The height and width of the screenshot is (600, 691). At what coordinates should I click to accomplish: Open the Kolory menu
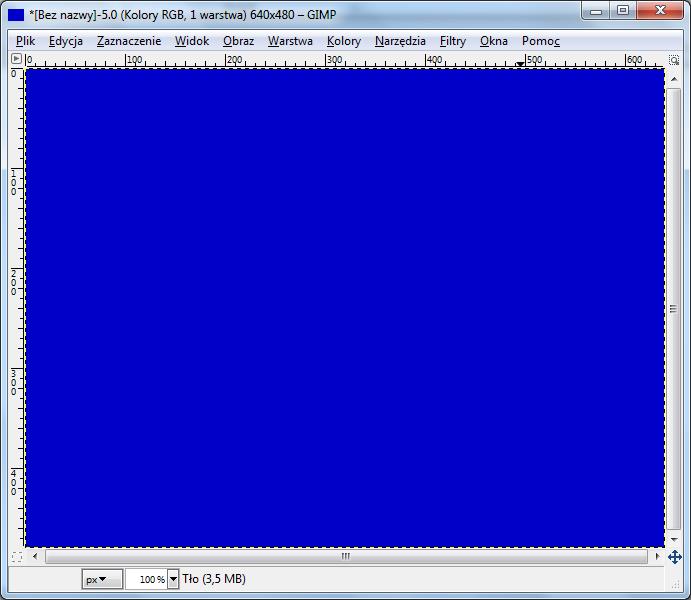pos(344,41)
